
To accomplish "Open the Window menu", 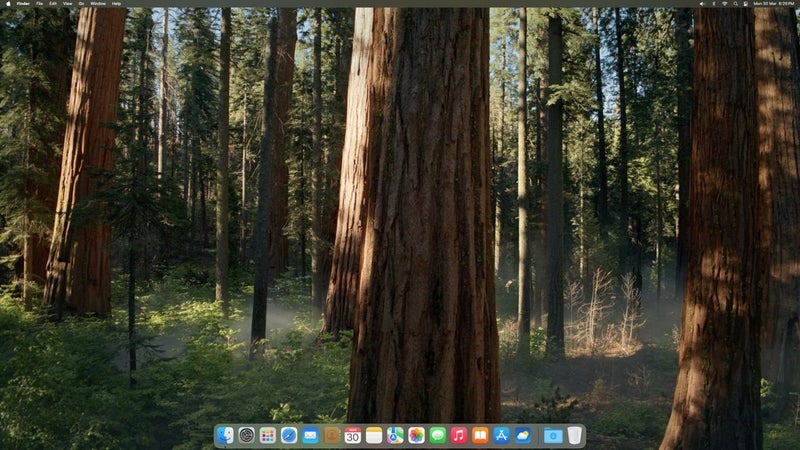I will [98, 4].
